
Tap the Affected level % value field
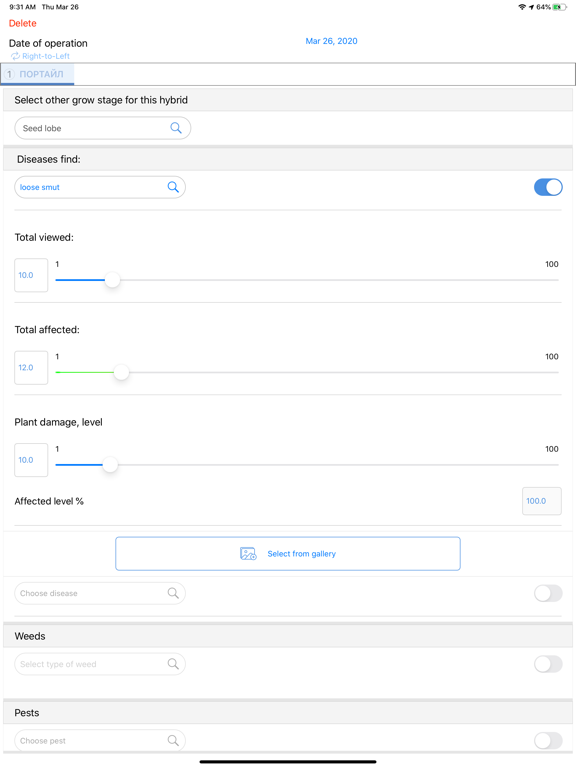tap(542, 501)
